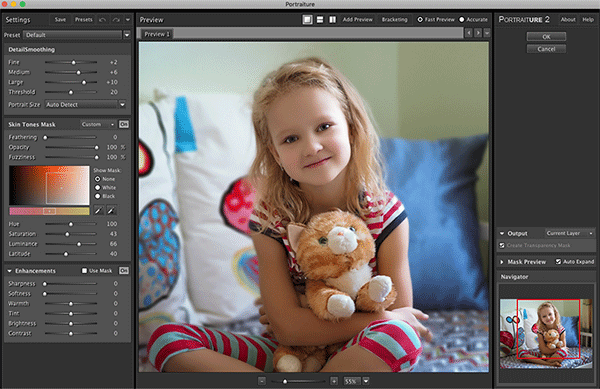Open the Help menu
600x389 pixels.
coord(588,20)
